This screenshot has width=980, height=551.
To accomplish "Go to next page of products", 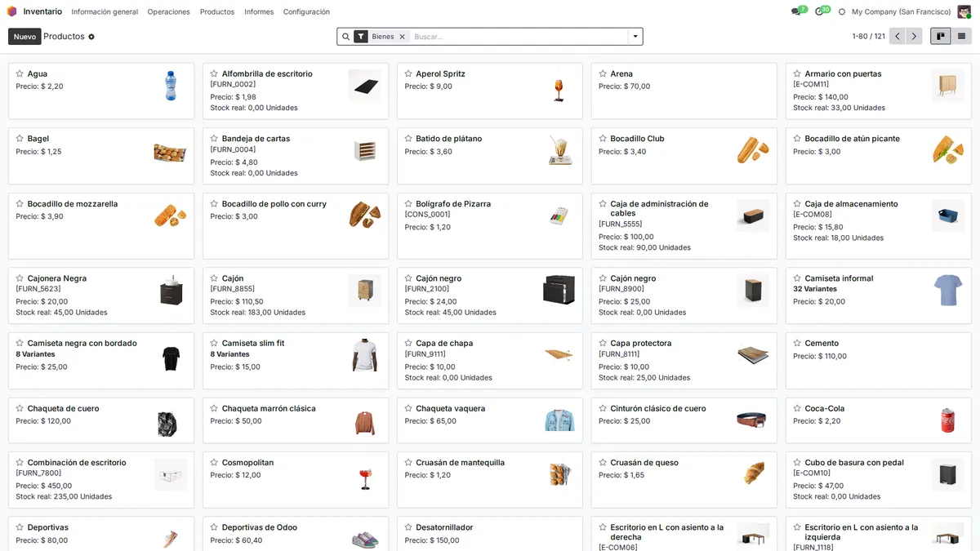I will coord(914,36).
